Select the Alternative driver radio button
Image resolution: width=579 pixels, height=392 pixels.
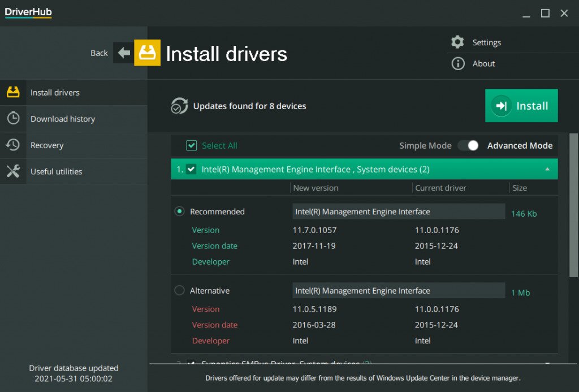pos(179,290)
